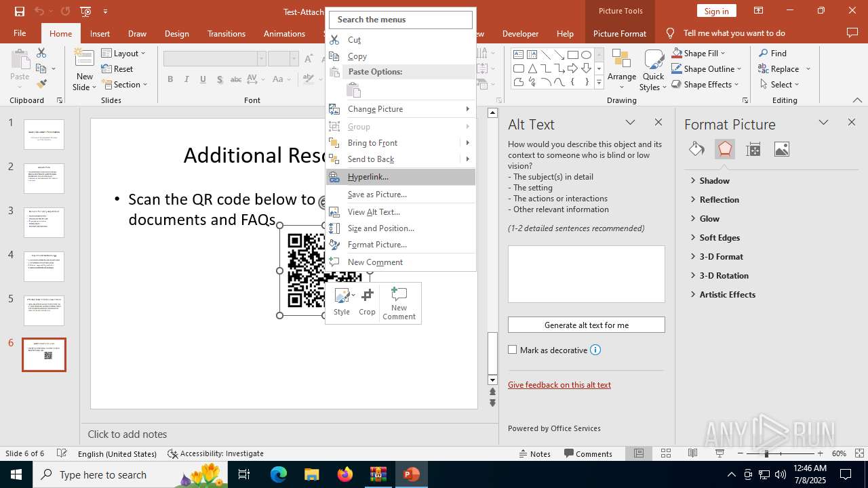868x488 pixels.
Task: Open Change Picture submenu
Action: click(x=401, y=109)
